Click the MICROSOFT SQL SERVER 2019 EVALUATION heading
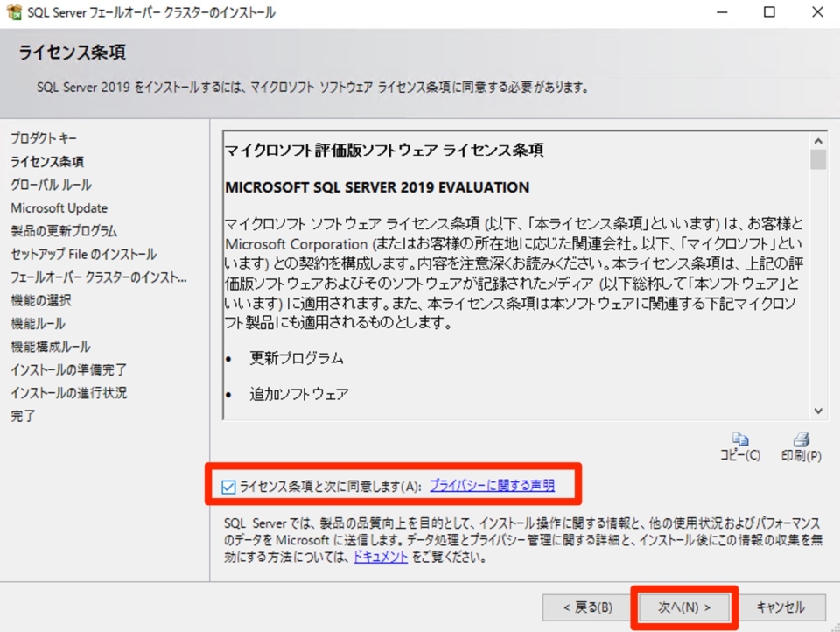 (377, 187)
